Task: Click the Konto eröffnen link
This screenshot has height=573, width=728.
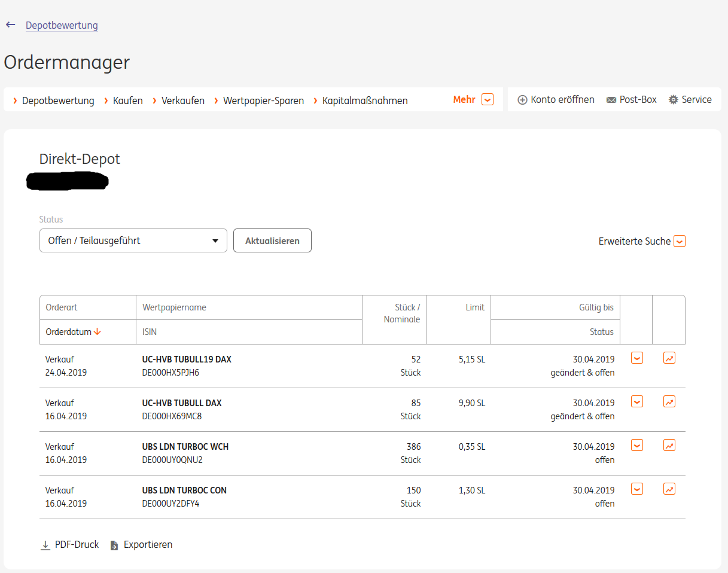Action: click(562, 100)
